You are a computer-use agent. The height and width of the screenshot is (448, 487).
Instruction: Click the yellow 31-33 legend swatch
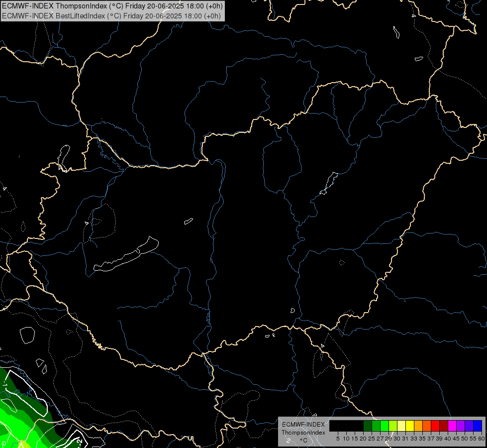point(410,426)
